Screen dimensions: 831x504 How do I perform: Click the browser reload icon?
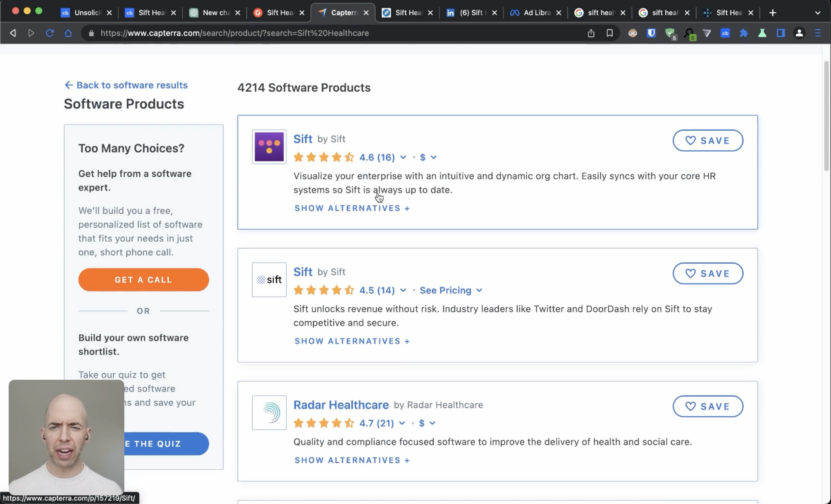coord(49,33)
